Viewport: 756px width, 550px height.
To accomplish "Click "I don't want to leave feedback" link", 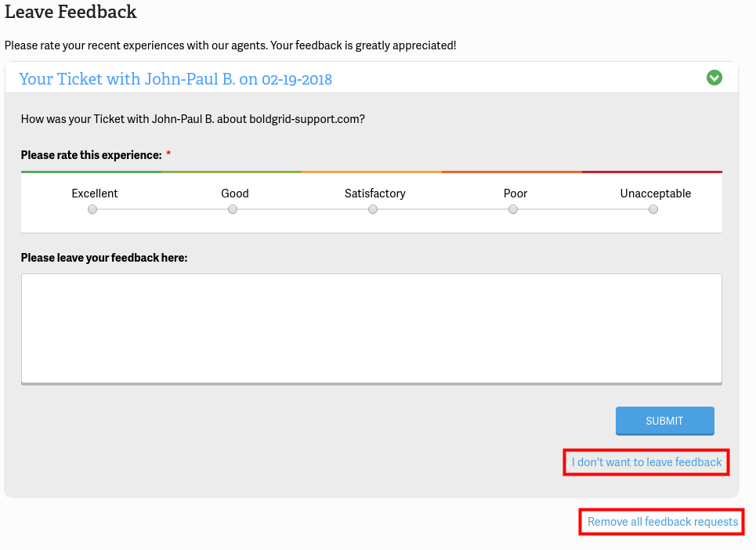I will pyautogui.click(x=646, y=462).
